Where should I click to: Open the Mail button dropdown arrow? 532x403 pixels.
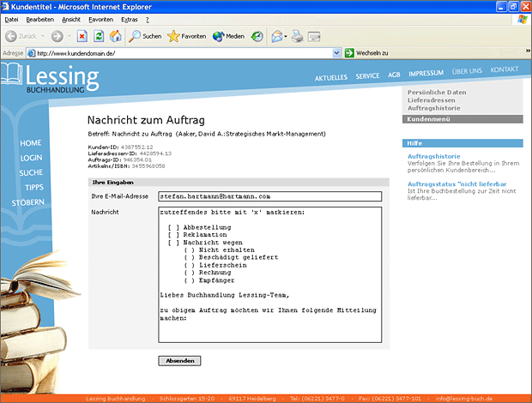pyautogui.click(x=286, y=36)
